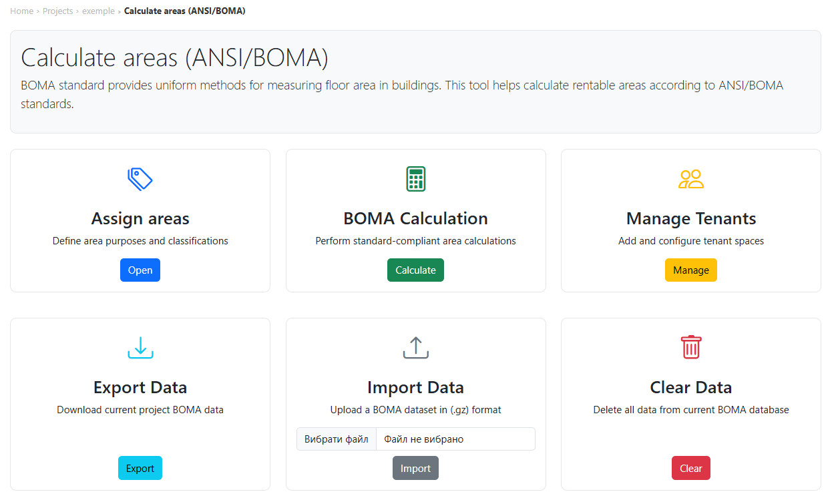Click the red Clear button

(x=691, y=469)
